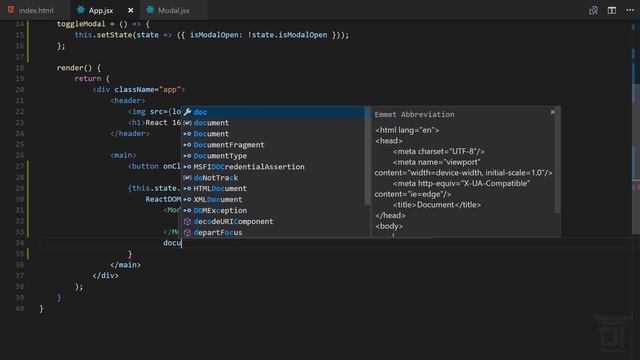The image size is (640, 360).
Task: Click the variable icon beside 'doNotTrack'
Action: click(187, 178)
